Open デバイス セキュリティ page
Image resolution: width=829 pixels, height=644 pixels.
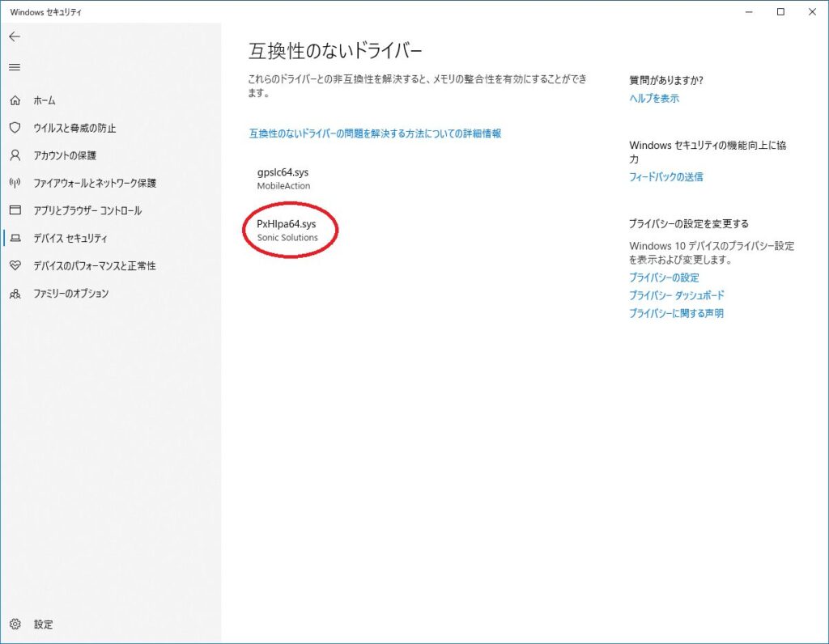coord(70,239)
